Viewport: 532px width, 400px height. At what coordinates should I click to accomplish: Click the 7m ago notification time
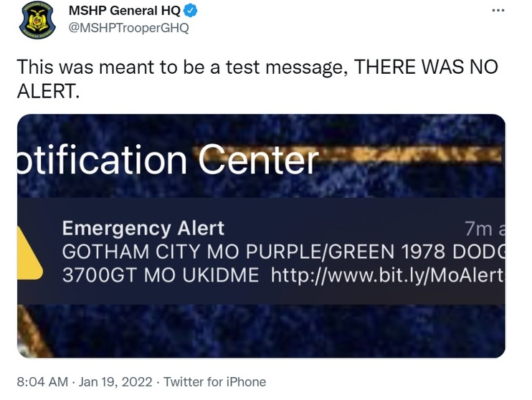coord(485,229)
